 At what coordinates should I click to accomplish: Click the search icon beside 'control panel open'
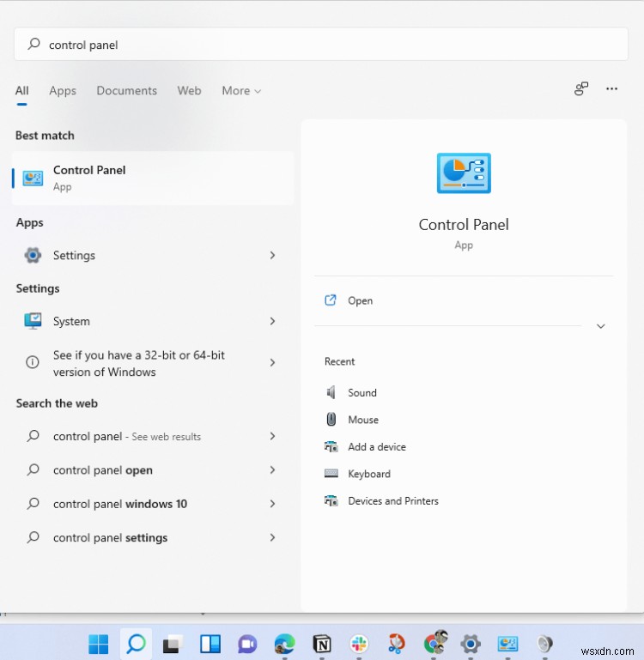click(x=33, y=469)
